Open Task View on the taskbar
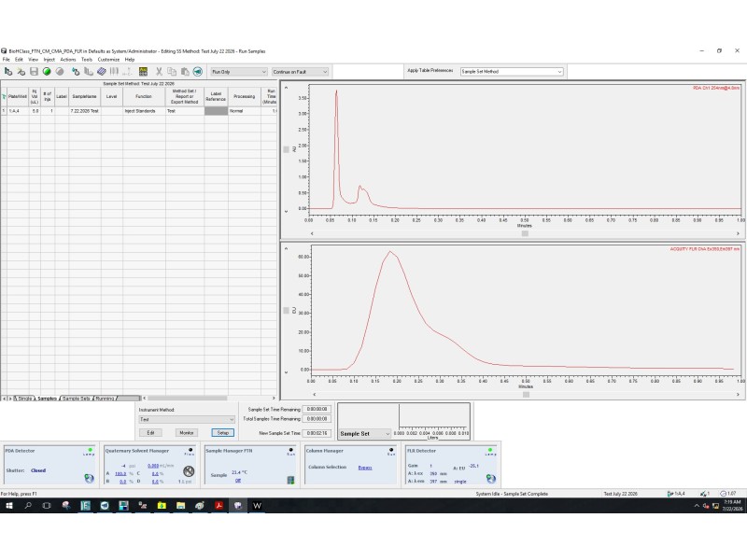The width and height of the screenshot is (747, 560). 47,506
